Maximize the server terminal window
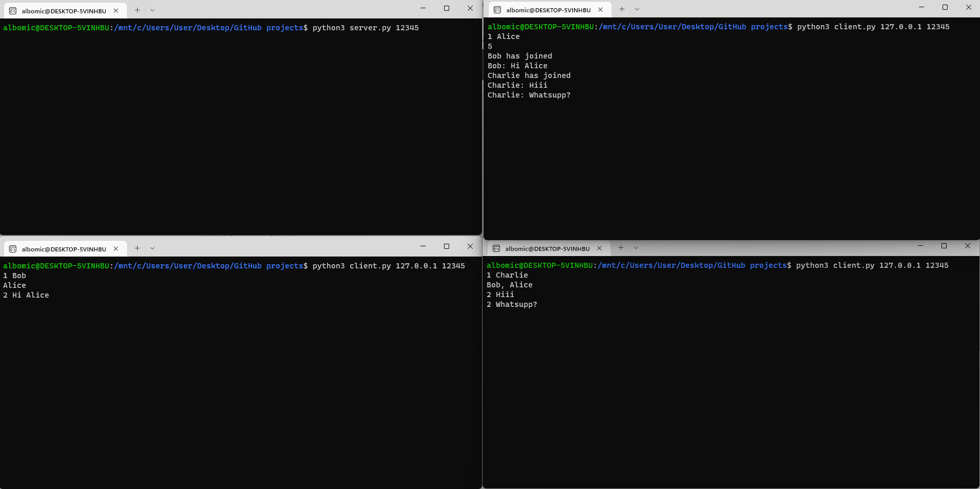The image size is (980, 489). (x=446, y=8)
